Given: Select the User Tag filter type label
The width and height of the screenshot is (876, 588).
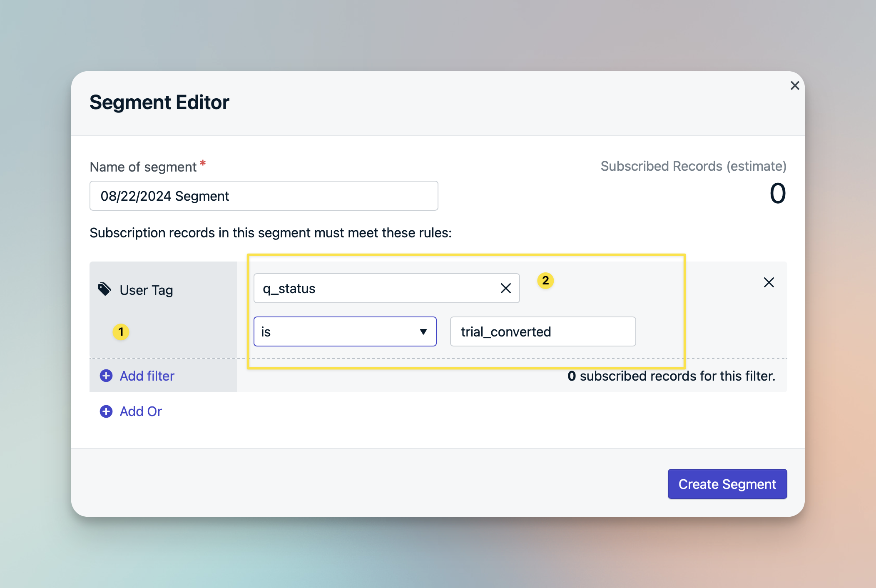Looking at the screenshot, I should [x=146, y=290].
